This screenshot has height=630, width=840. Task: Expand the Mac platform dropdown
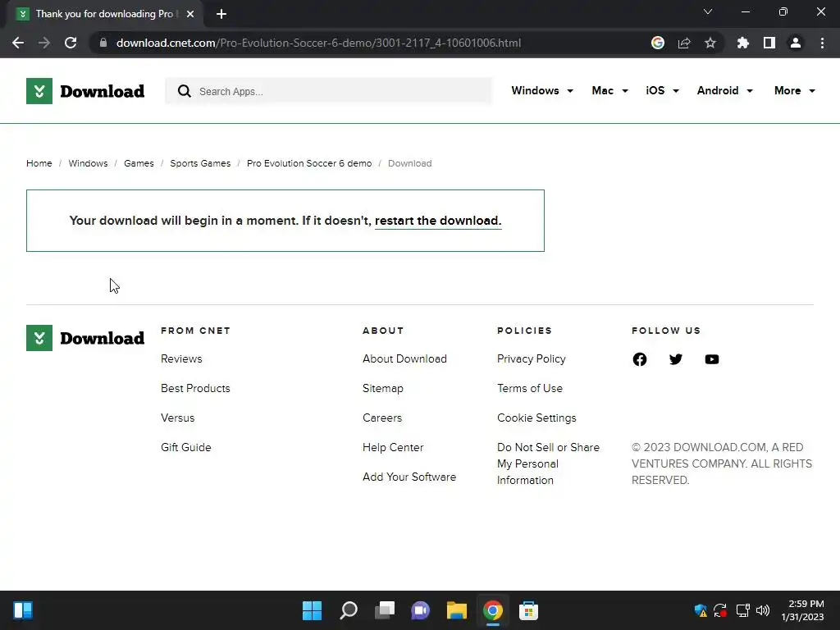pos(609,90)
